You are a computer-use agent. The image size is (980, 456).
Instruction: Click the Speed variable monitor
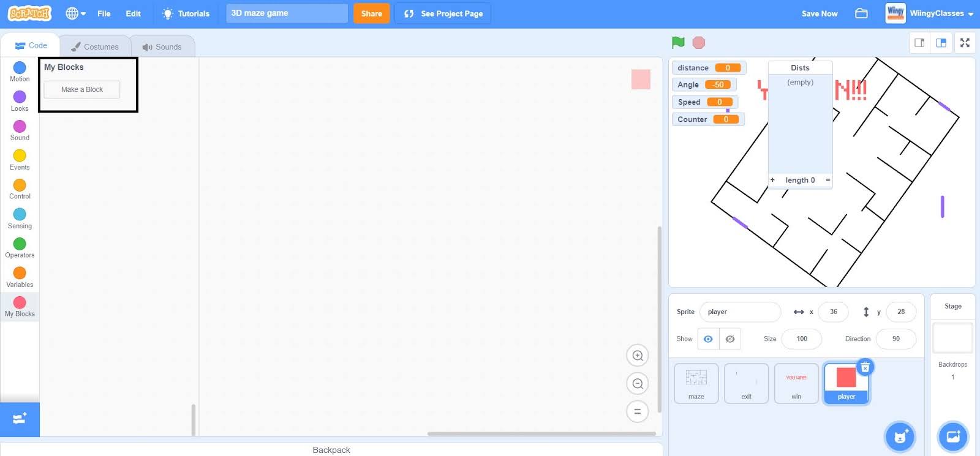tap(705, 102)
